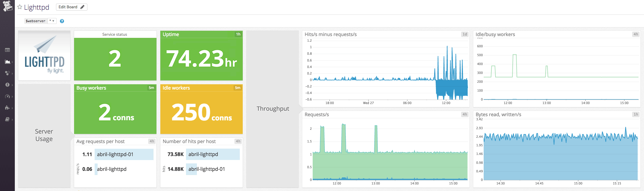Viewport: 644px width, 191px height.
Task: Open the Integrations puzzle piece sidebar icon
Action: (7, 108)
